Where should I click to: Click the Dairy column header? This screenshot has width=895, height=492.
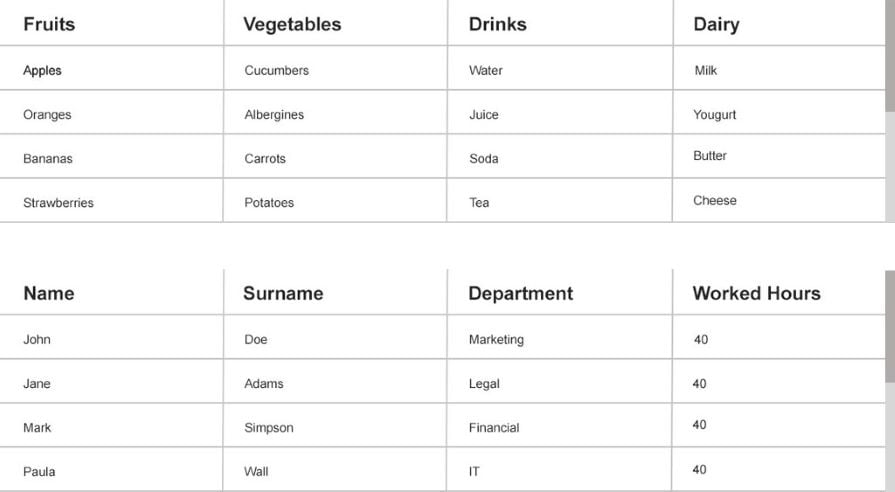tap(716, 24)
